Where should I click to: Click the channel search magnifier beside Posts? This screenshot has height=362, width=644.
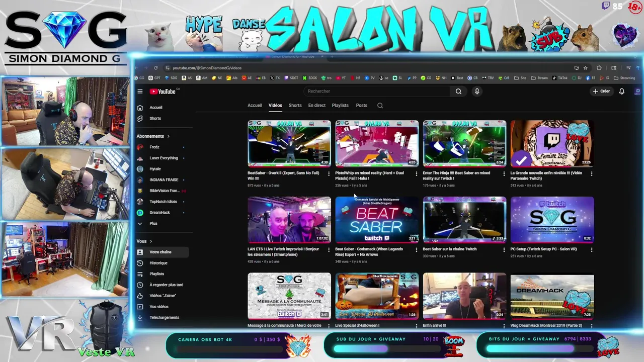(x=380, y=106)
